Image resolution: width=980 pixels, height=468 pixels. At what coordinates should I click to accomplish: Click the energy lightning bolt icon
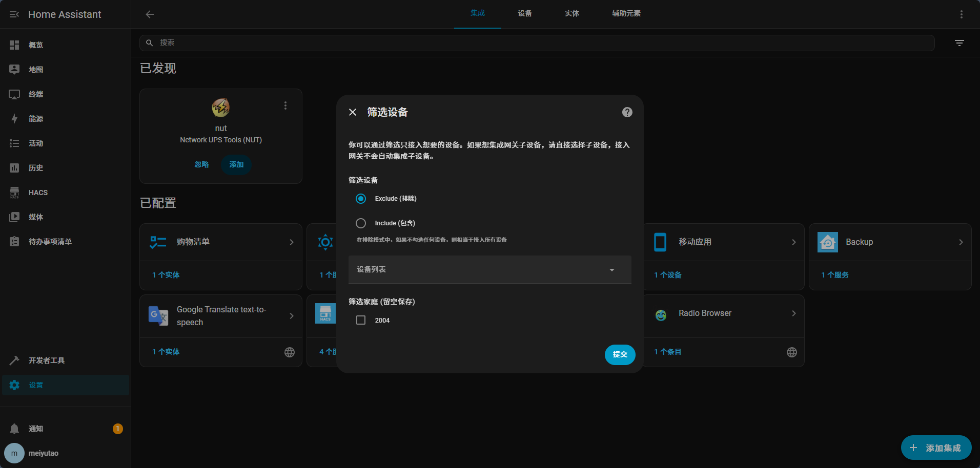tap(14, 119)
